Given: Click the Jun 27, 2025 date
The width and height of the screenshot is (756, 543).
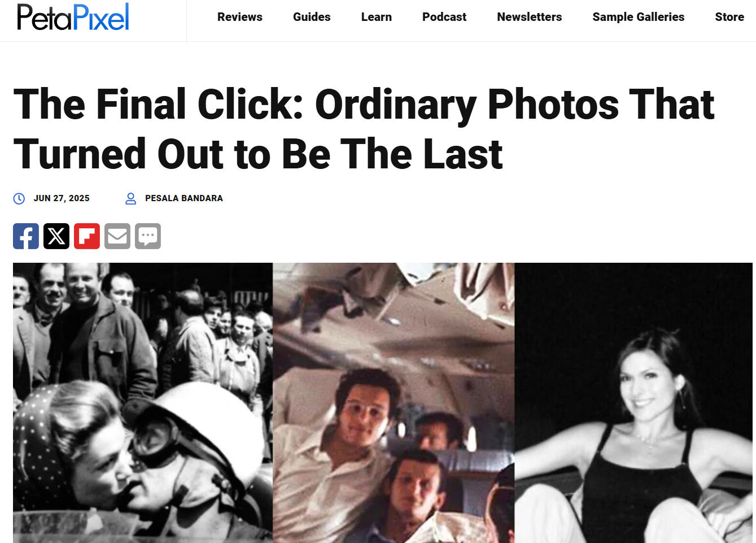Looking at the screenshot, I should 62,198.
